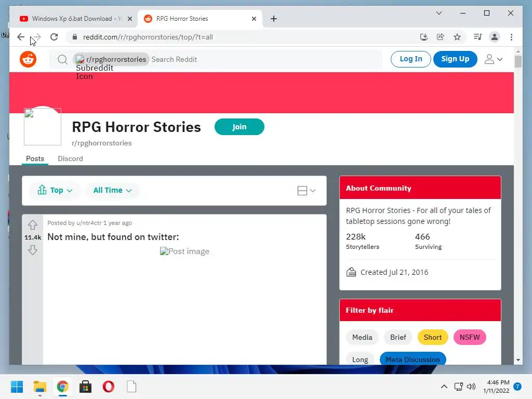Click the 'Created Jul 21, 2016' text
Screen dimensions: 532x399
coord(394,272)
